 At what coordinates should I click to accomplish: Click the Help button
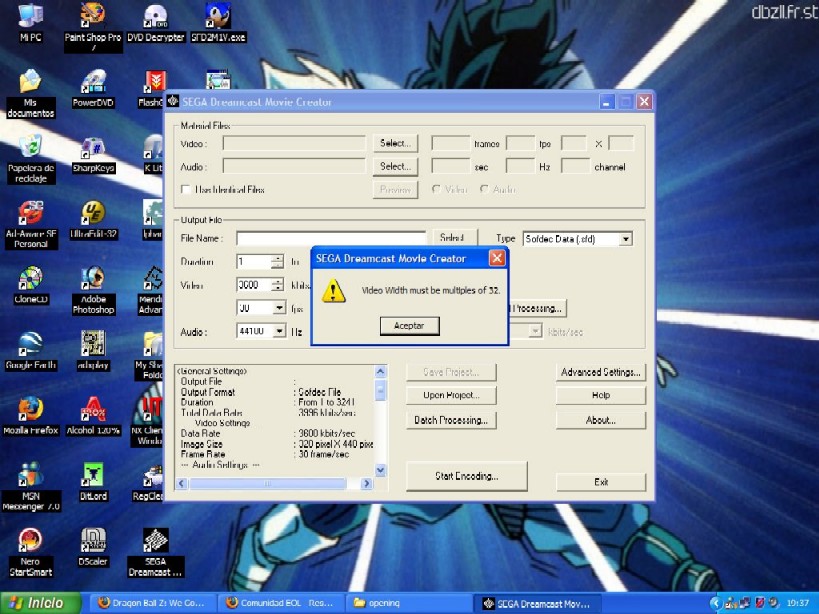(601, 395)
